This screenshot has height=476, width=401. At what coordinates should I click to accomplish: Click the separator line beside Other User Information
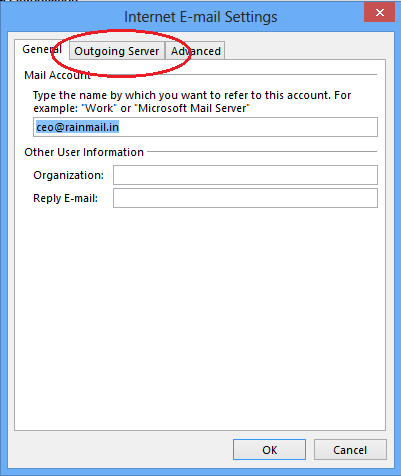point(262,151)
